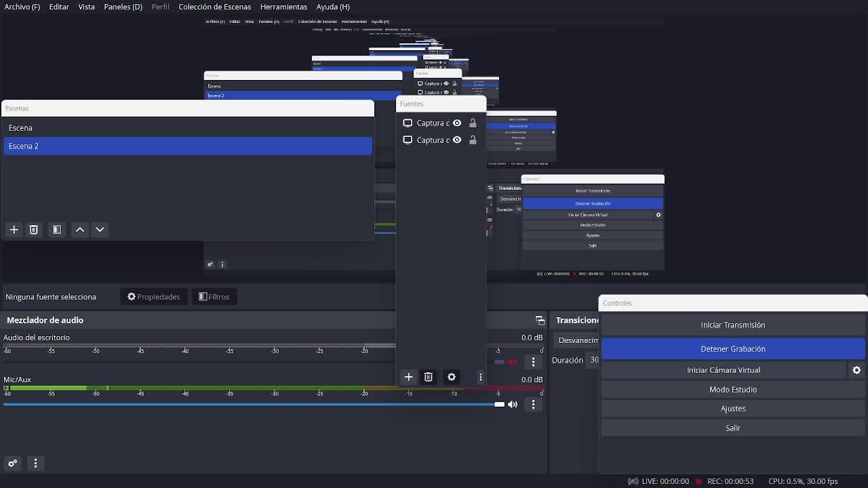This screenshot has width=868, height=488.
Task: Open source Propiedades button
Action: tap(154, 297)
